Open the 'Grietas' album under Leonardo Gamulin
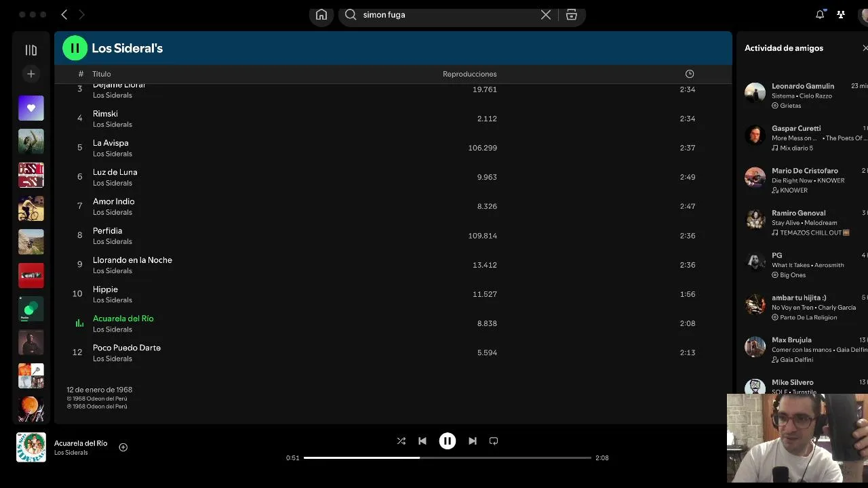 (791, 106)
